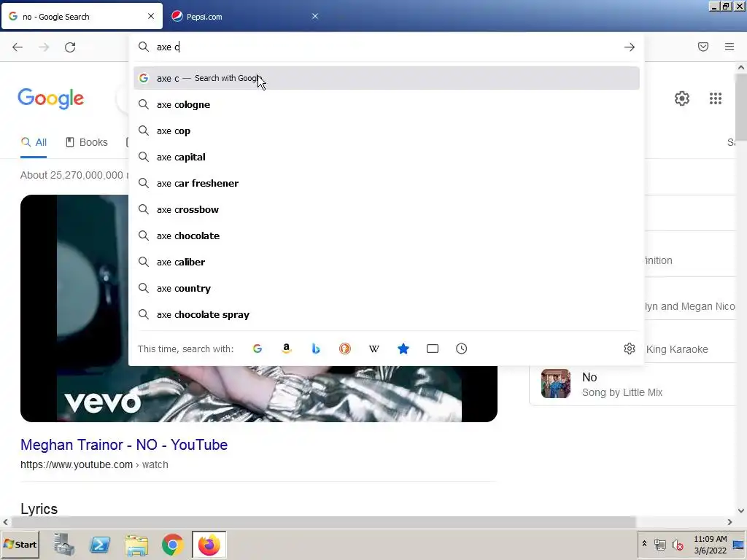Open the taskbar clock and date
The image size is (747, 560).
click(x=711, y=545)
